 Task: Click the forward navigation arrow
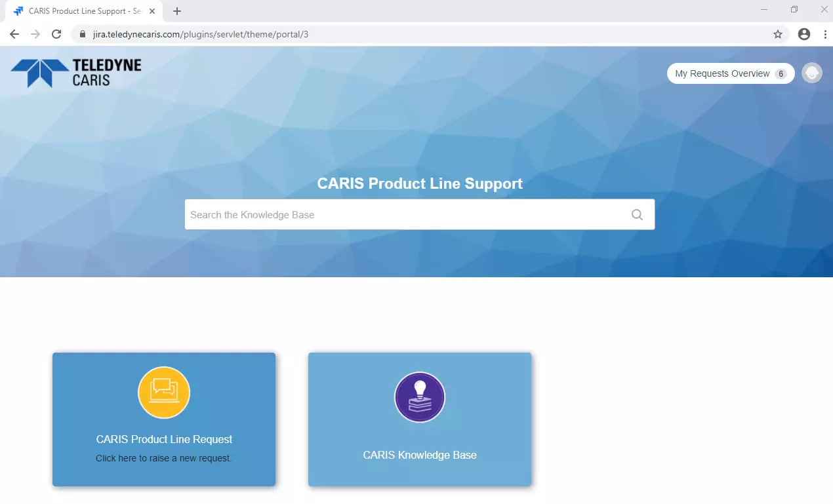tap(35, 33)
